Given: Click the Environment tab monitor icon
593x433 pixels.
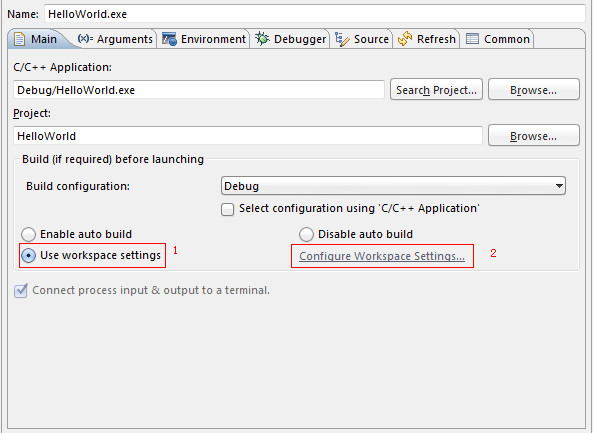Looking at the screenshot, I should 169,39.
